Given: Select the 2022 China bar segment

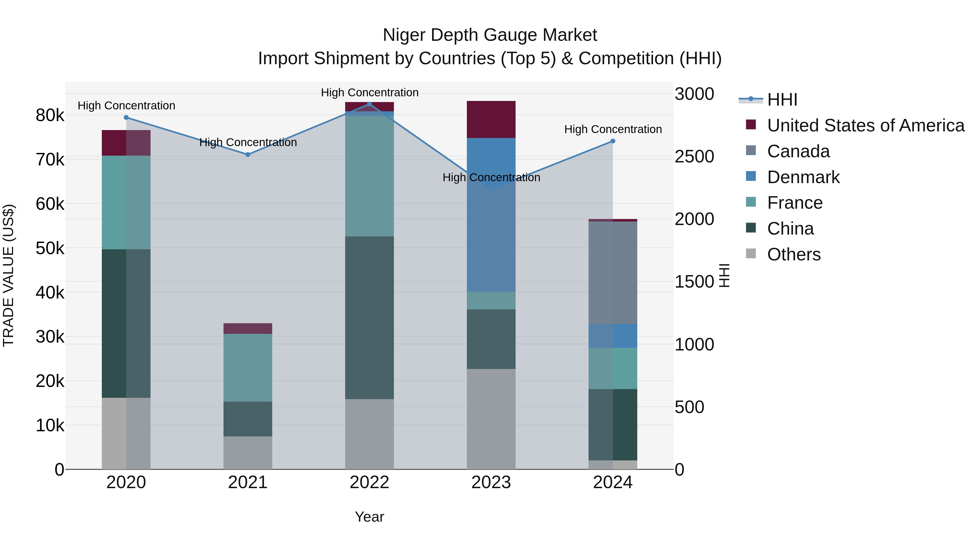Looking at the screenshot, I should click(369, 318).
